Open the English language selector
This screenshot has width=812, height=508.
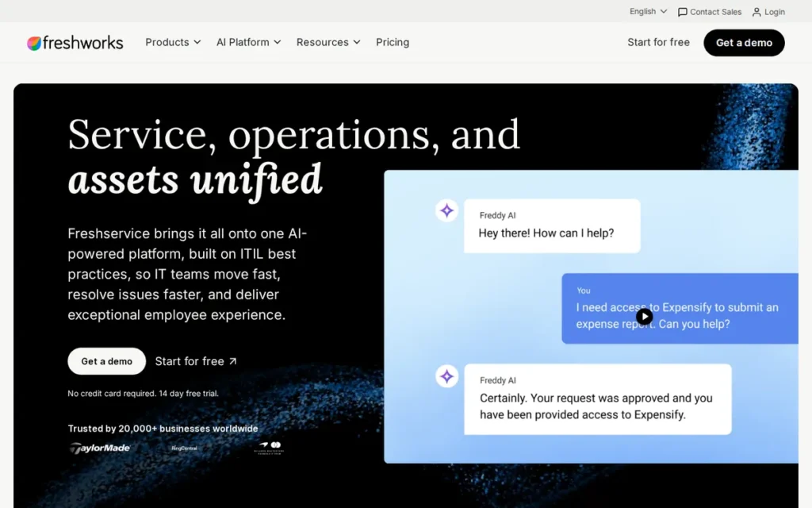[x=648, y=11]
